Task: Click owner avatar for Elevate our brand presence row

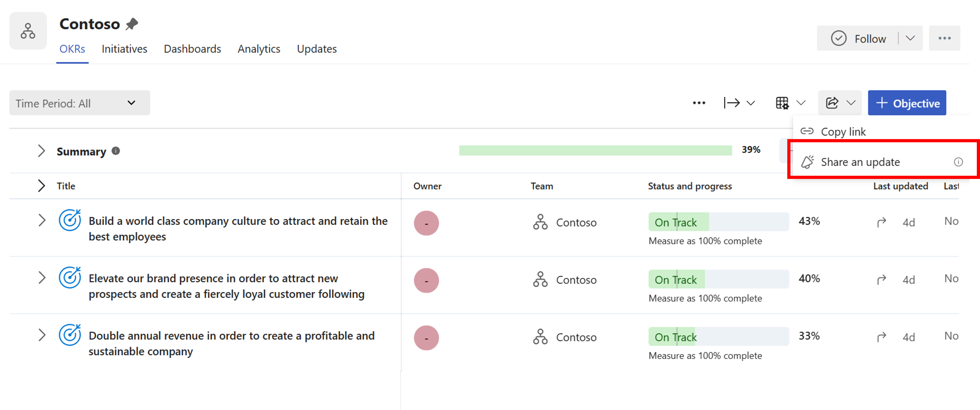Action: 426,280
